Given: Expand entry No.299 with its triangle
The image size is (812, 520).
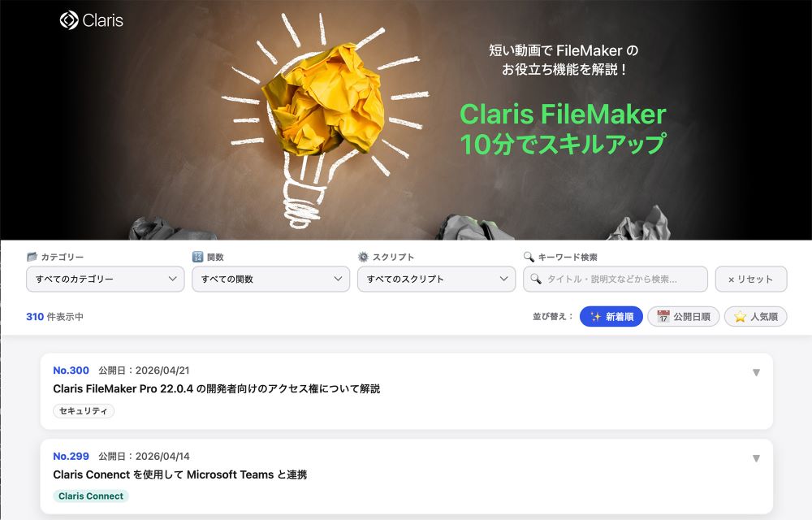Looking at the screenshot, I should tap(756, 458).
